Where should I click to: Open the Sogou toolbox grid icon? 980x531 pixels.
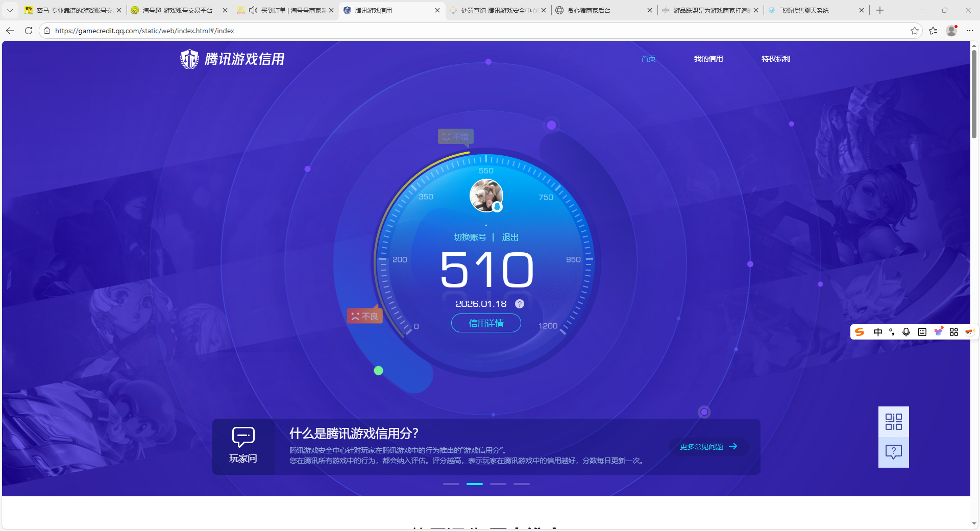pos(953,332)
